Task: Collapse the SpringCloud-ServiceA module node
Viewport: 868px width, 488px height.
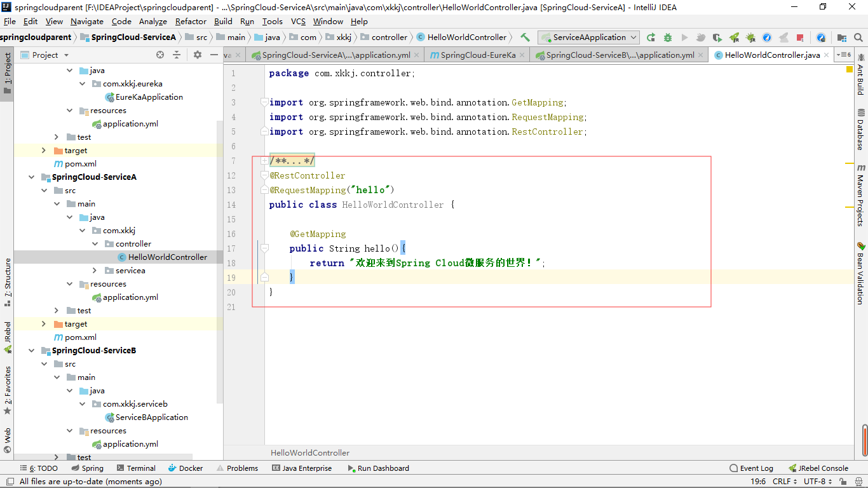Action: tap(32, 177)
